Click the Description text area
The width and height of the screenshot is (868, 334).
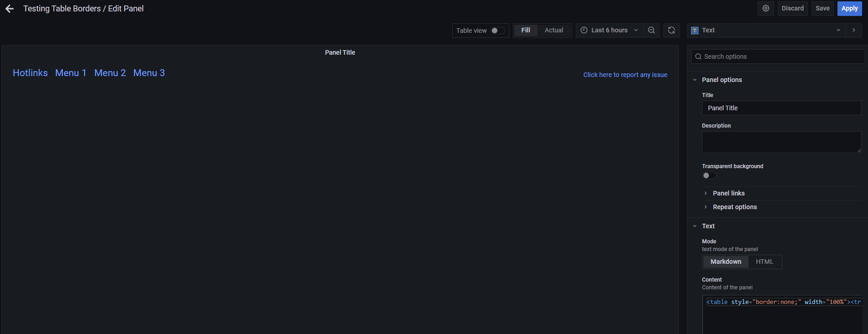pos(781,142)
